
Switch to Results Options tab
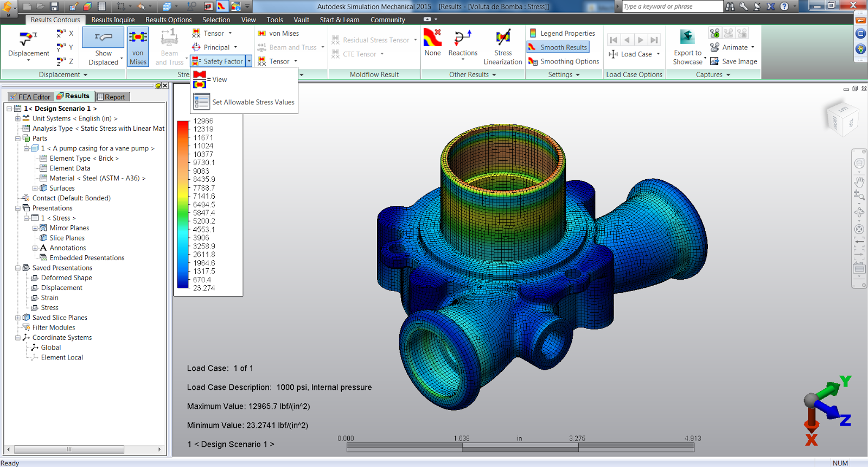[169, 20]
